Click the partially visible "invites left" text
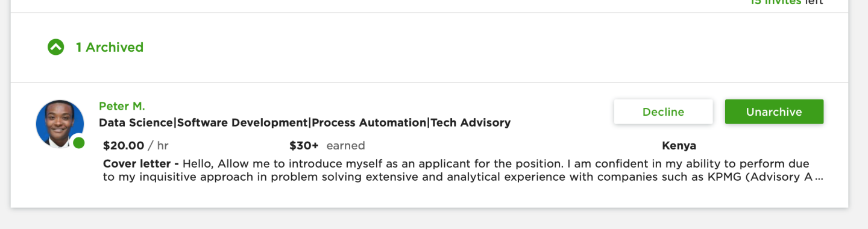This screenshot has width=868, height=229. point(787,2)
